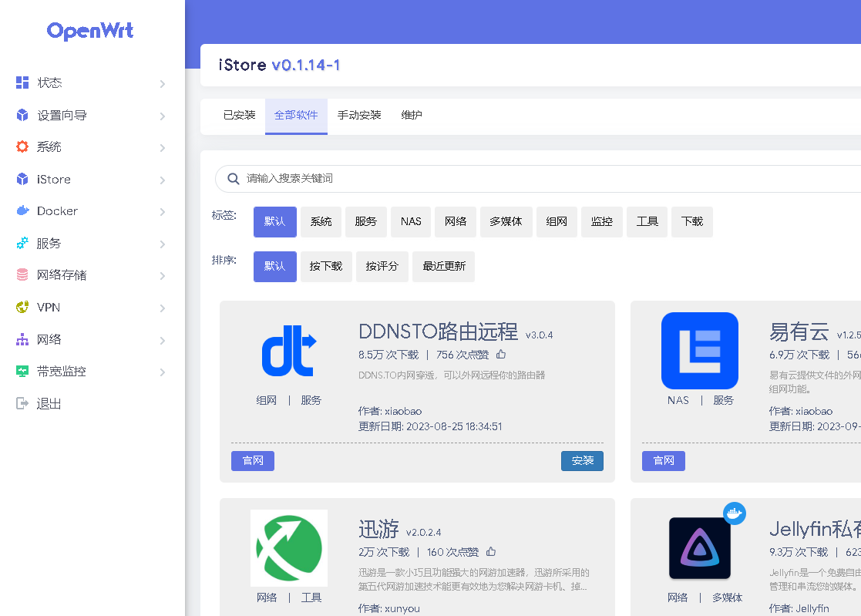
Task: Open the 维护 tab
Action: tap(411, 115)
